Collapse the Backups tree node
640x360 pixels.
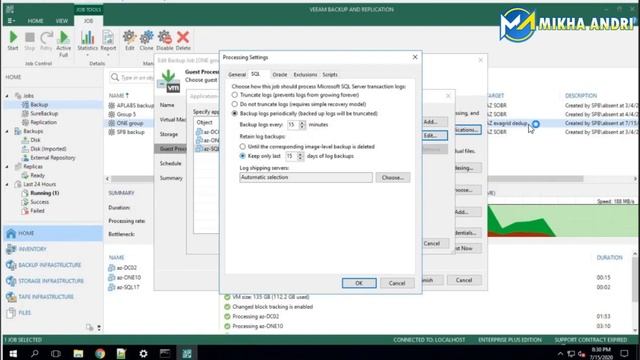[7, 131]
